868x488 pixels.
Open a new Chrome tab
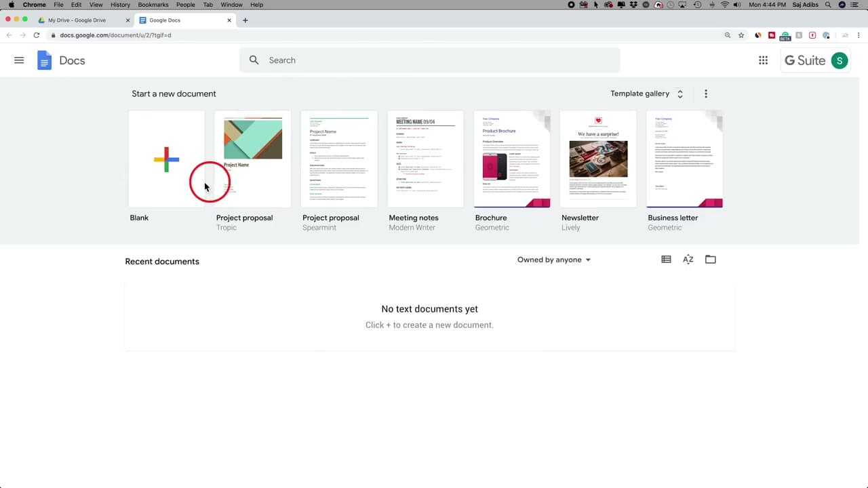point(245,20)
